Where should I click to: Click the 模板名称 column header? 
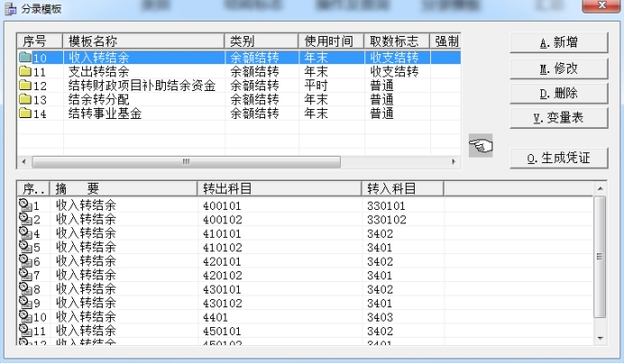pyautogui.click(x=143, y=41)
